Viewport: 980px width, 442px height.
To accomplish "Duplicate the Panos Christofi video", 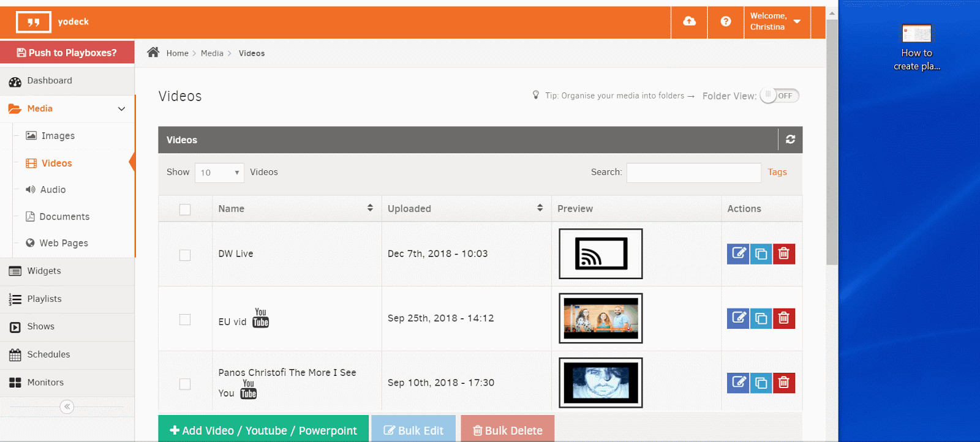I will [x=761, y=383].
